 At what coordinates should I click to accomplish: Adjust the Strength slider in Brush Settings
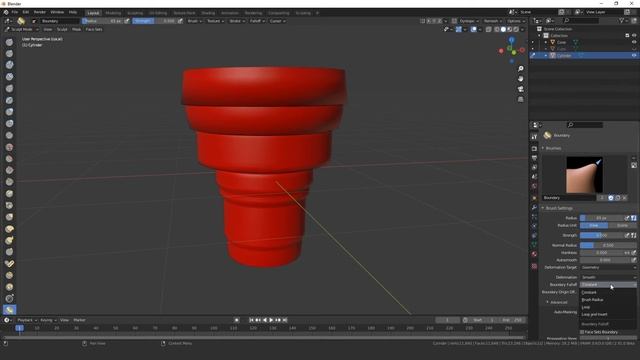[602, 235]
